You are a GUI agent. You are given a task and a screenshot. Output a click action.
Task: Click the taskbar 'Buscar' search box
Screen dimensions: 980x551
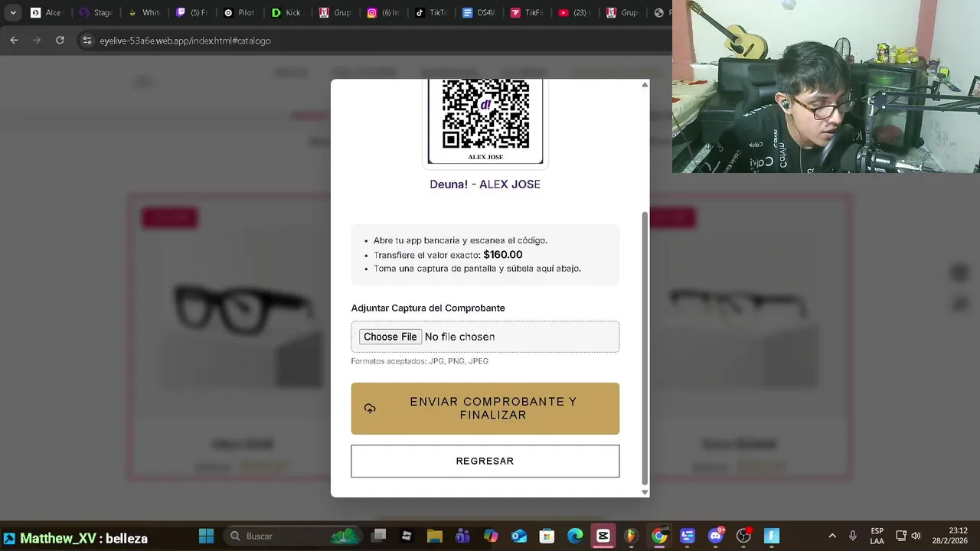293,536
